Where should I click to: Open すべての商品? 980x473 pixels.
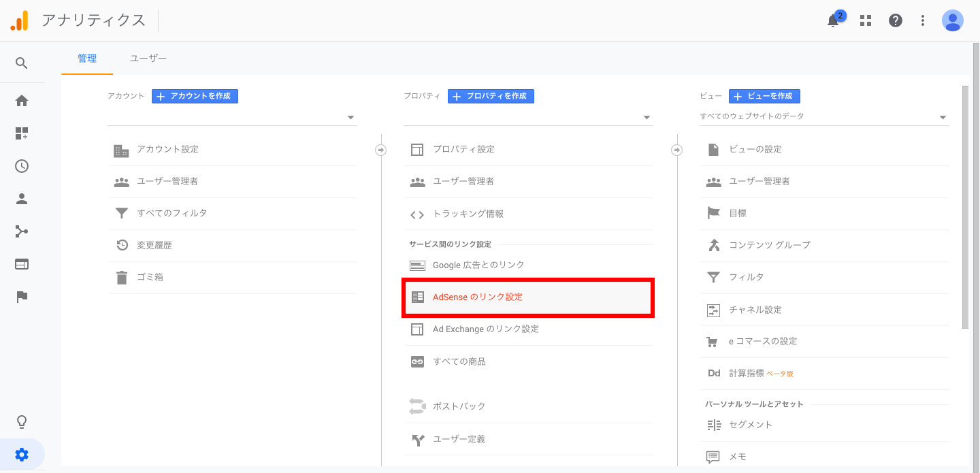[x=529, y=361]
